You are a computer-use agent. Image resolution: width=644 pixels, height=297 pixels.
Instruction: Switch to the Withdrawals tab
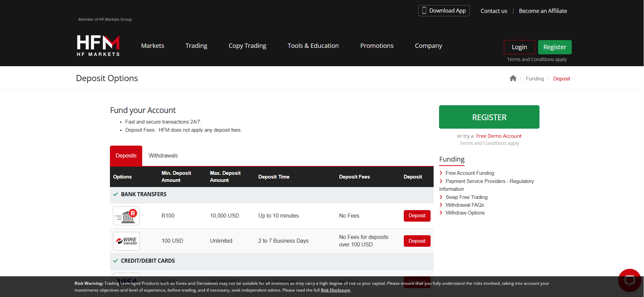[x=163, y=156]
